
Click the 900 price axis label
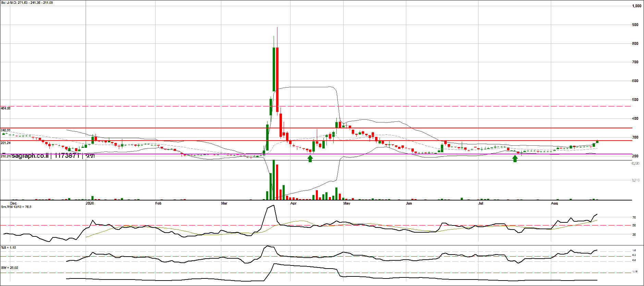pyautogui.click(x=635, y=25)
